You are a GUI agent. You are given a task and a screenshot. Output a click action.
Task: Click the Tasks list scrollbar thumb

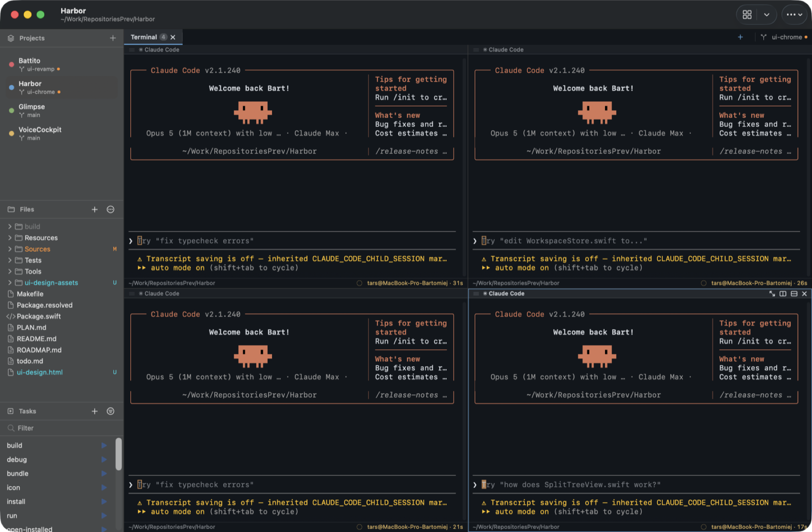(119, 454)
